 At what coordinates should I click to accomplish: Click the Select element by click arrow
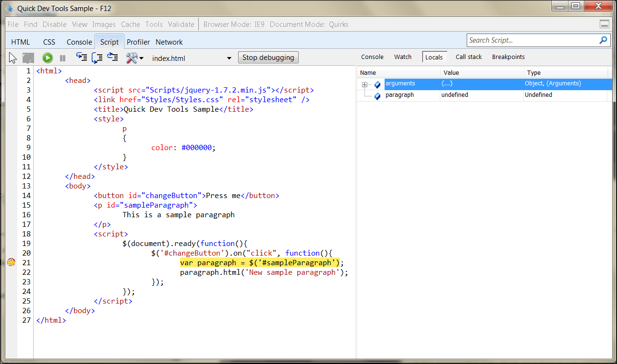(x=13, y=58)
